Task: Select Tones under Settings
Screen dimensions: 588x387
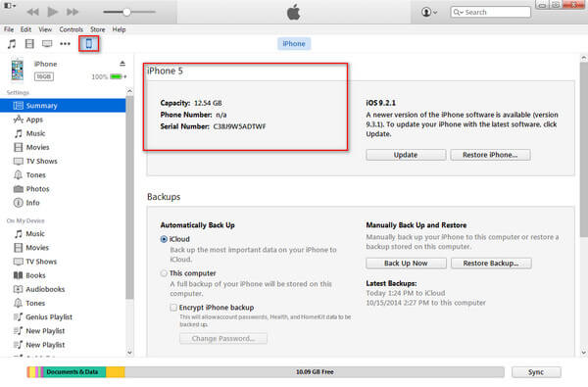Action: (63, 174)
